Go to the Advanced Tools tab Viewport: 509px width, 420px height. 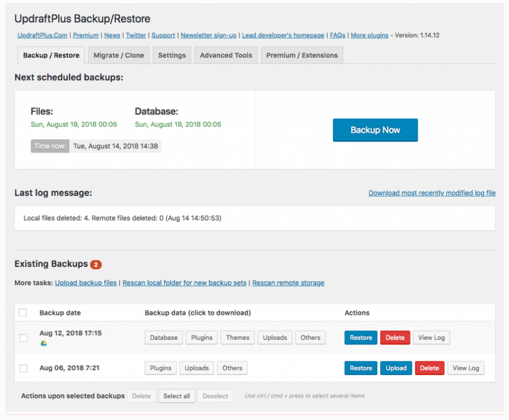(226, 56)
